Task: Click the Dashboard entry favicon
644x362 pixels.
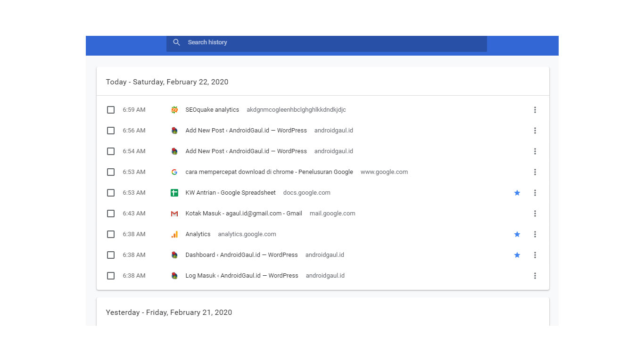Action: (x=174, y=255)
